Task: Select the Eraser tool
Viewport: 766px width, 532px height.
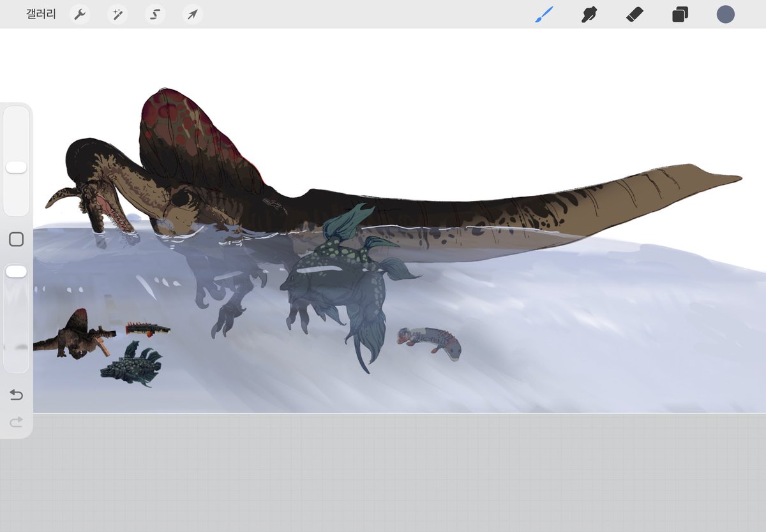Action: pos(634,14)
